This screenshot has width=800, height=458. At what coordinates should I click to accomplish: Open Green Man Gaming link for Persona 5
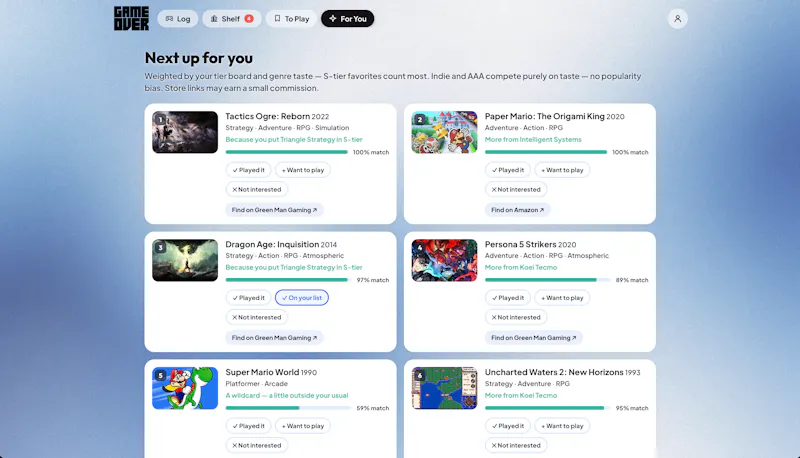(534, 338)
